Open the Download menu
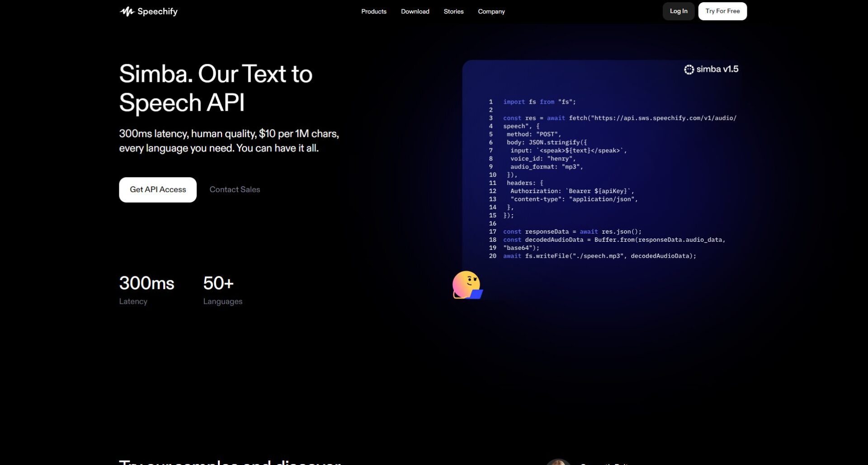Viewport: 868px width, 465px height. click(x=415, y=12)
